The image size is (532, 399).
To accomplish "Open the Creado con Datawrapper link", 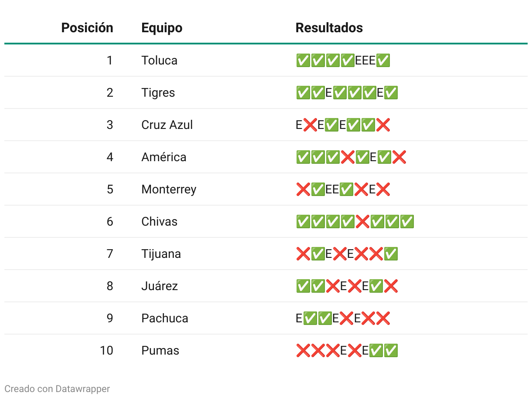I will (57, 389).
